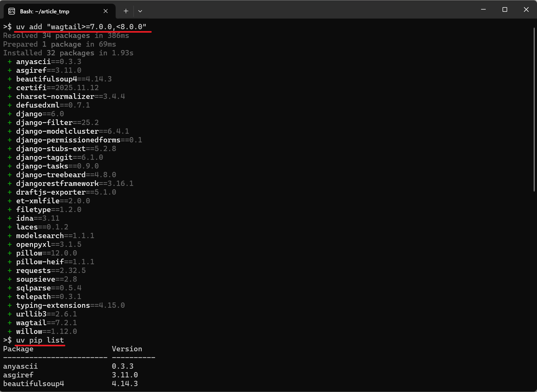The height and width of the screenshot is (392, 537).
Task: Close the Bash: ~/article_tmp tab
Action: point(105,11)
